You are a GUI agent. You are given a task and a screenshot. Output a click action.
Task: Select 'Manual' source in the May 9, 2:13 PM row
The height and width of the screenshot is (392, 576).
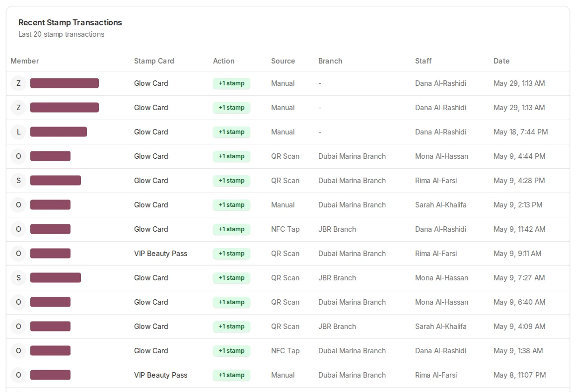click(x=283, y=205)
